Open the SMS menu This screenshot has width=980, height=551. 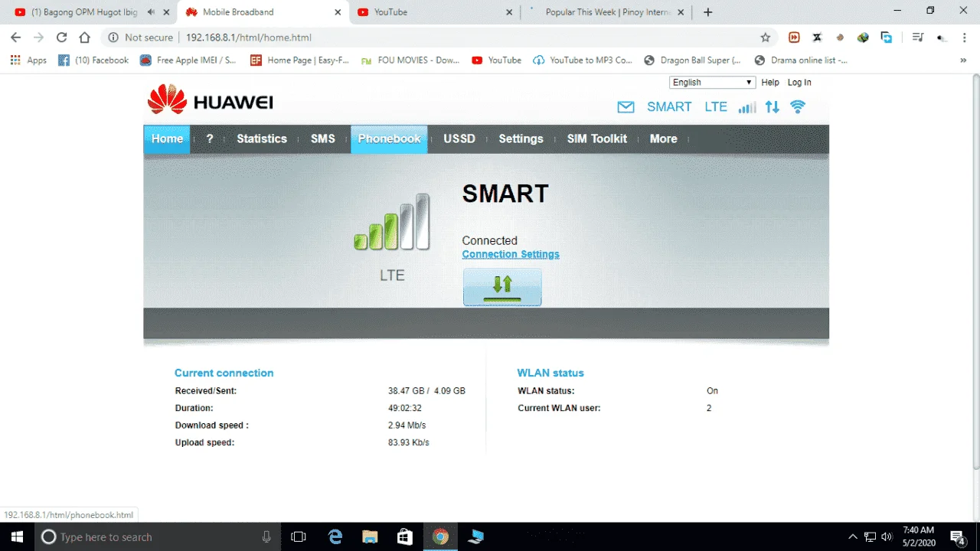point(323,139)
